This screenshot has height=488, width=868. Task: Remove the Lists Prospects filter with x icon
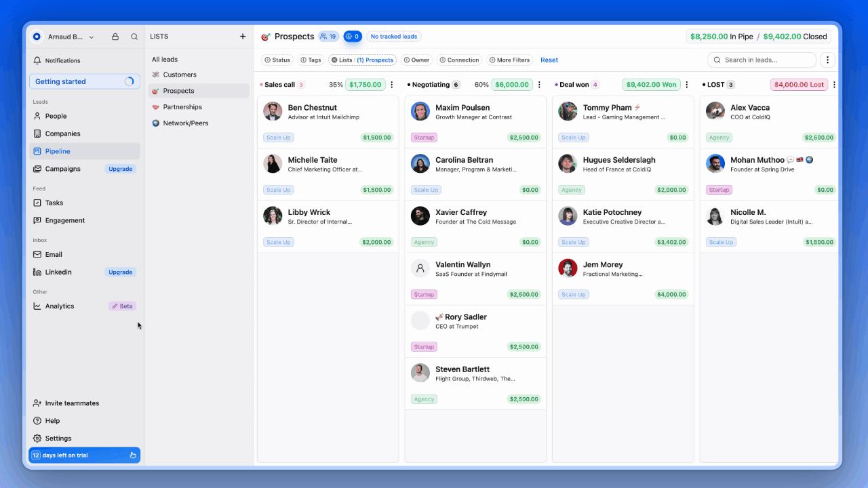pos(334,60)
